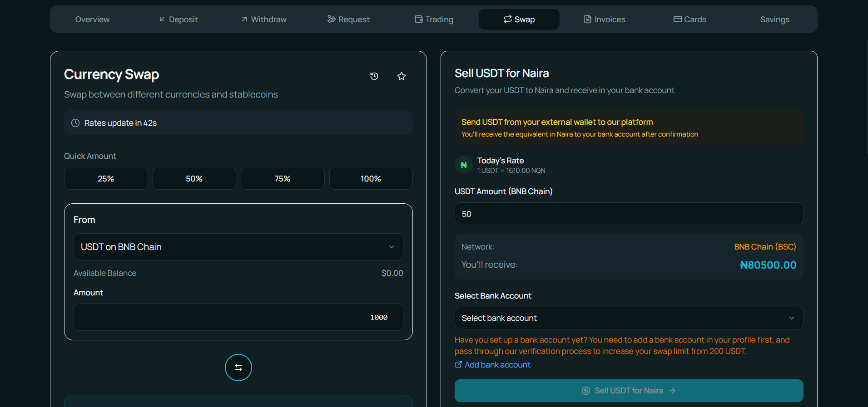The image size is (868, 407).
Task: Select the 100% quick amount
Action: (371, 178)
